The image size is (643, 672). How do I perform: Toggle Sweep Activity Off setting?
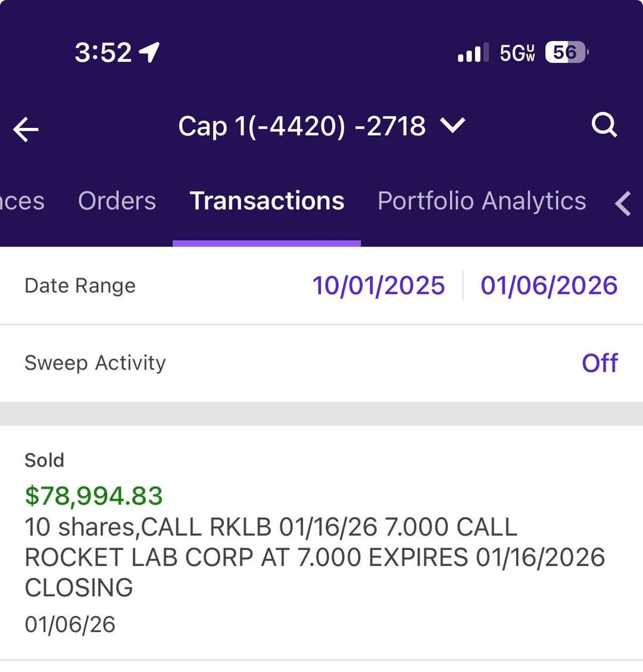click(x=600, y=363)
